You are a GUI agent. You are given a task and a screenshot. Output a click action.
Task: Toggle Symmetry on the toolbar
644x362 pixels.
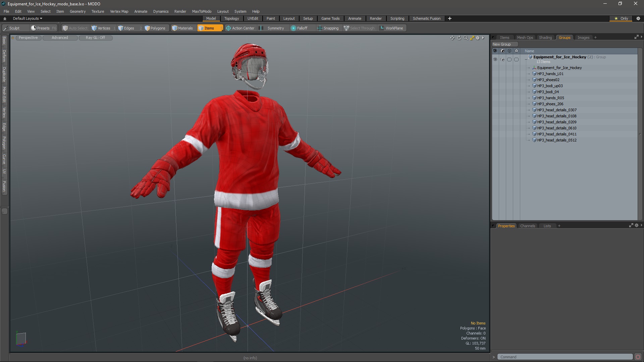tap(272, 28)
